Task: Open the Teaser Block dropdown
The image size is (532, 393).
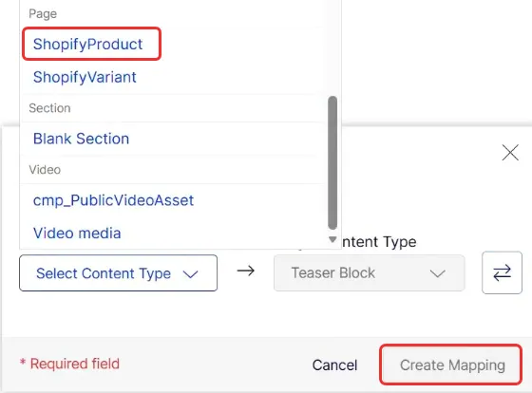Action: [x=370, y=273]
